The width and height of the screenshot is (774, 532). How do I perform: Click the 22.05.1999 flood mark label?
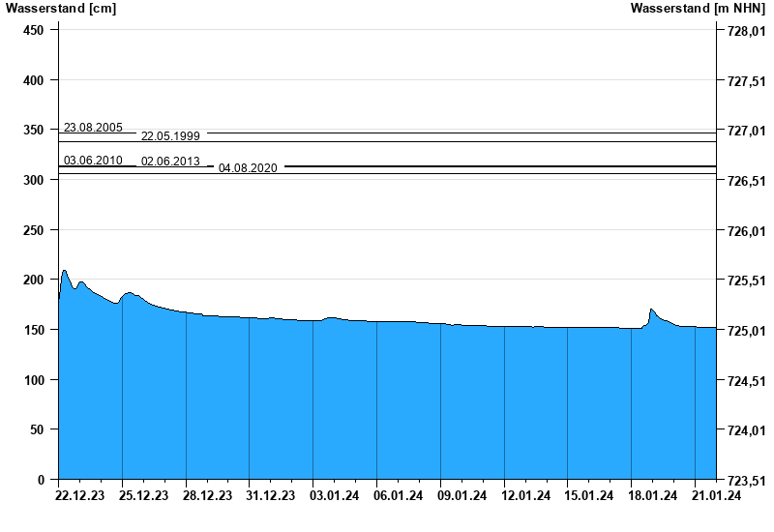(x=170, y=136)
